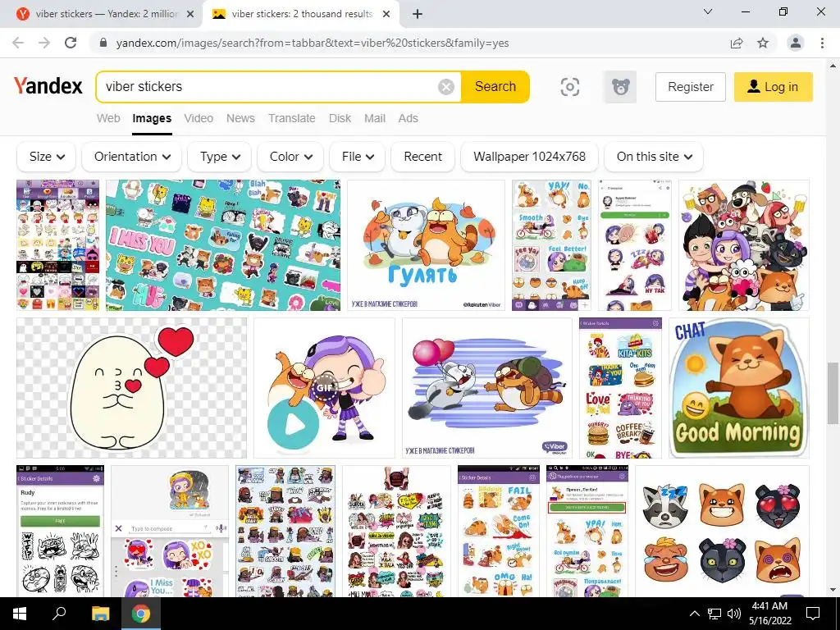This screenshot has height=630, width=840.
Task: View site security lock information
Action: point(103,43)
